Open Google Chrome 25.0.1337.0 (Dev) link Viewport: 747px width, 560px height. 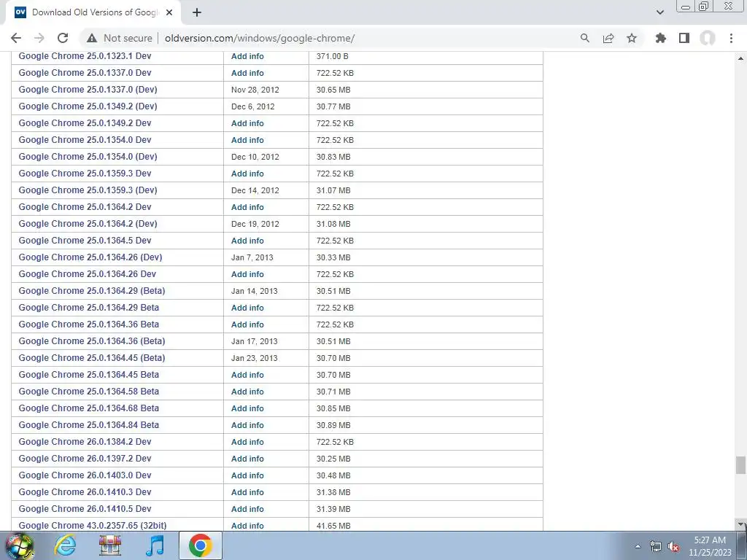[88, 90]
